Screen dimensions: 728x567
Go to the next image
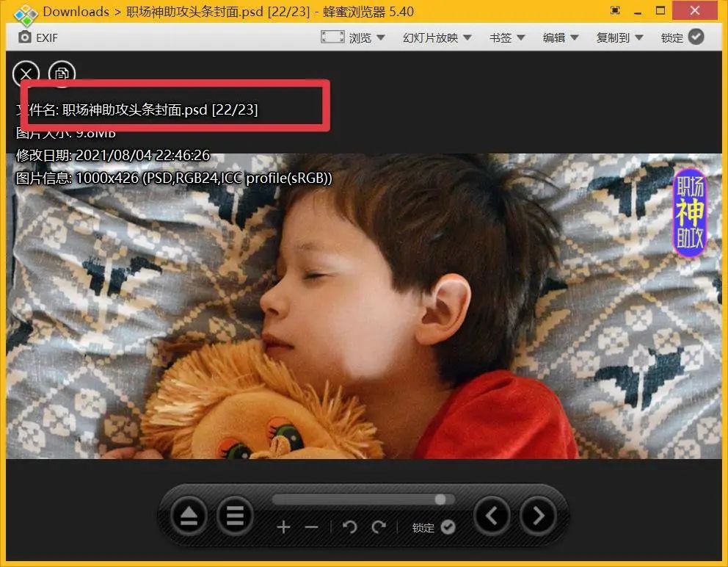538,516
